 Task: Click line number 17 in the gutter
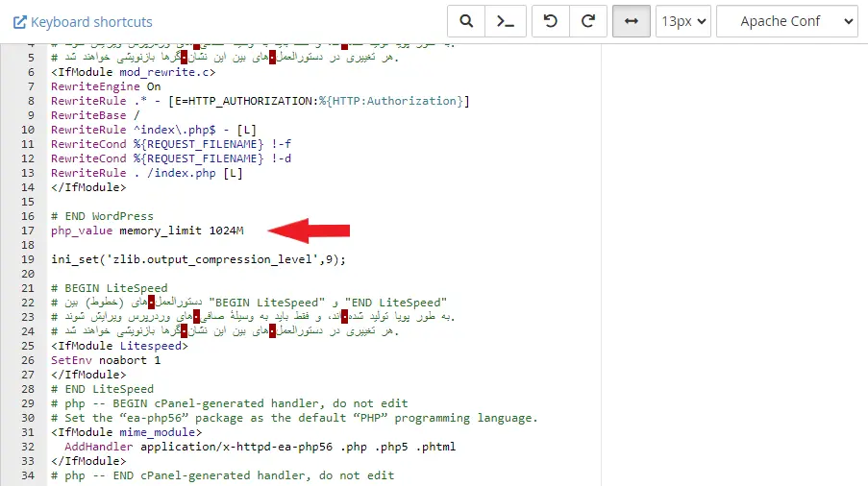pos(27,231)
